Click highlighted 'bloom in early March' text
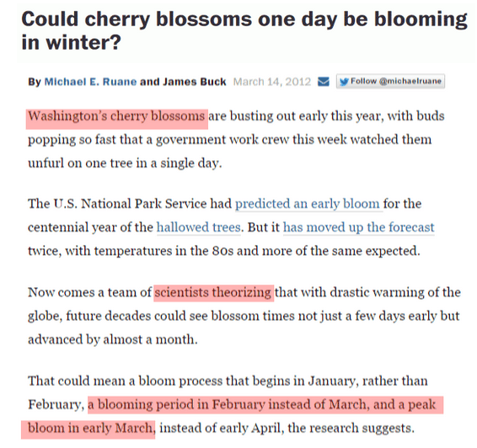The height and width of the screenshot is (448, 477). tap(90, 429)
